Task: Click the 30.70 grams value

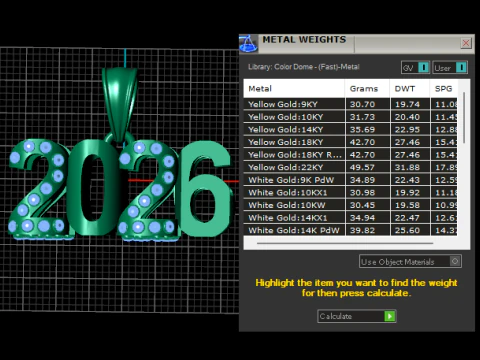Action: point(362,104)
